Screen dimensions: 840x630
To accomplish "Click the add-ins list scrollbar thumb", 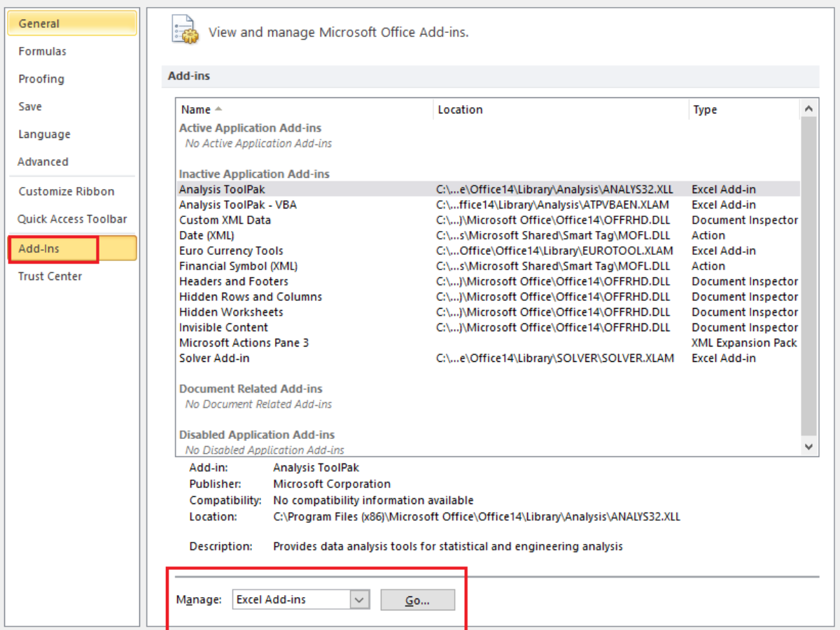I will 809,276.
